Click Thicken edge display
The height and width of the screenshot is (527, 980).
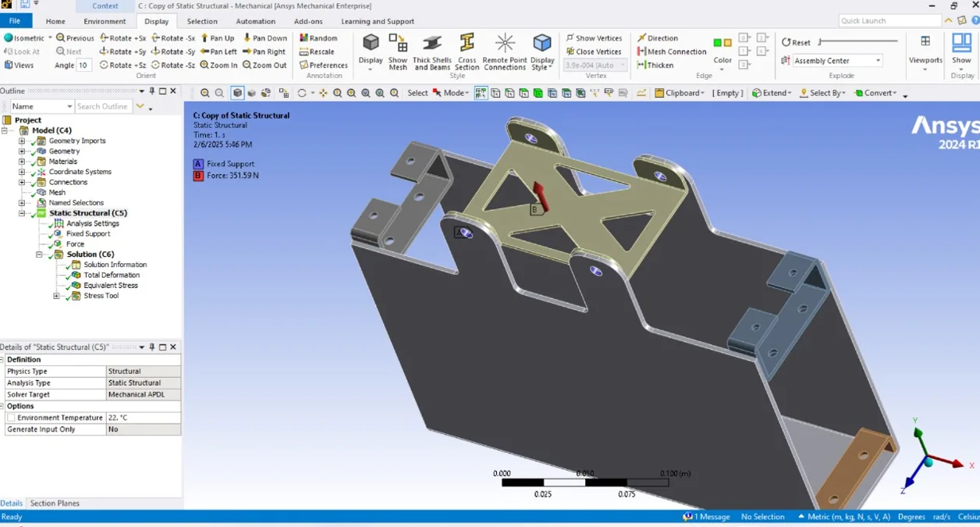tap(655, 65)
